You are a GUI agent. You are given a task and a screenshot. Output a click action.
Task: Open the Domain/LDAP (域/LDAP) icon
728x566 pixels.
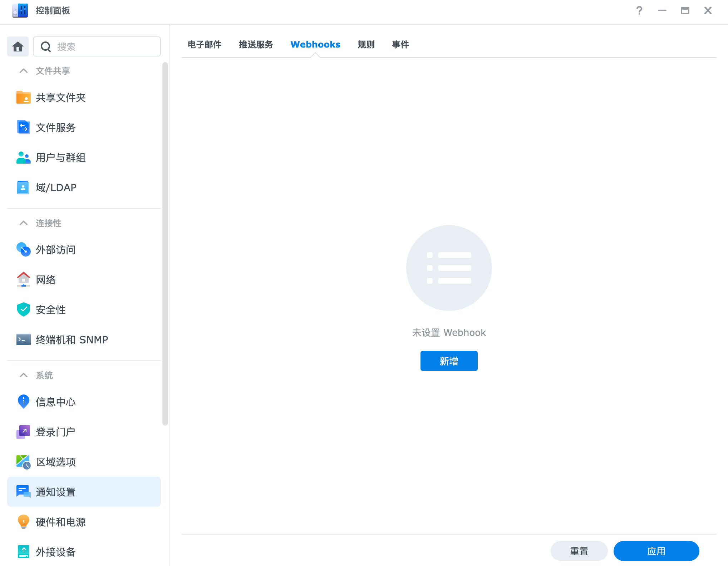pos(23,187)
